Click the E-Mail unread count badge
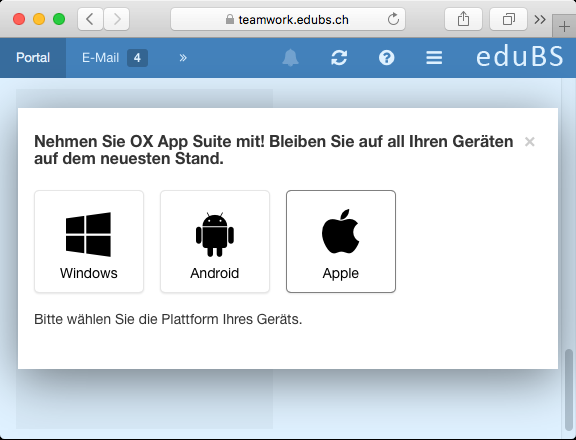576x440 pixels. [137, 58]
